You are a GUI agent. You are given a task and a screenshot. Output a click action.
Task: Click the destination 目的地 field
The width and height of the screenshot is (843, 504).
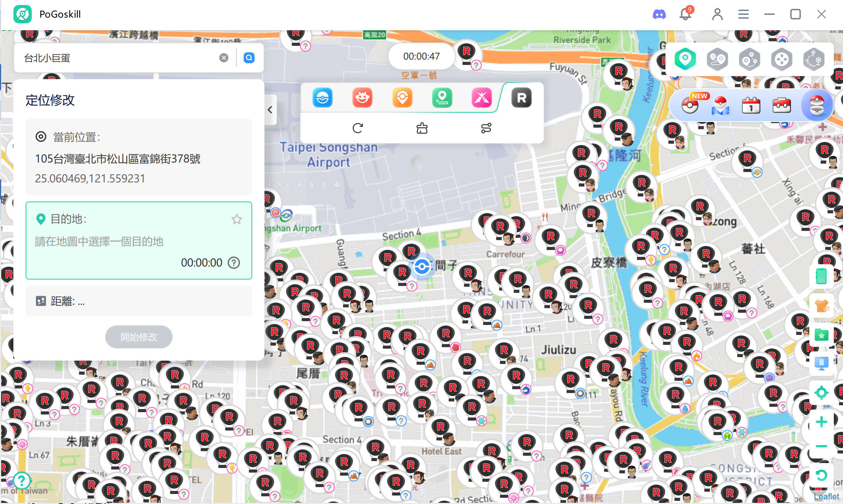139,241
